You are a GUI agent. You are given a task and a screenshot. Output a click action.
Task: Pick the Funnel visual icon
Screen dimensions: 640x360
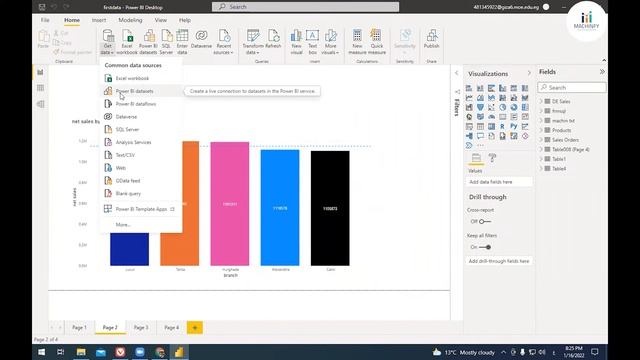tap(480, 107)
